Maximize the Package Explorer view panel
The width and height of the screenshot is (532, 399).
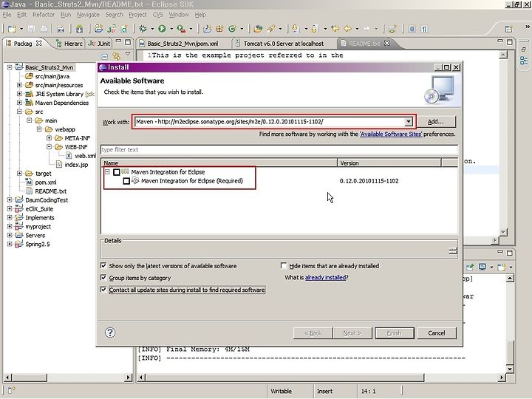point(128,42)
